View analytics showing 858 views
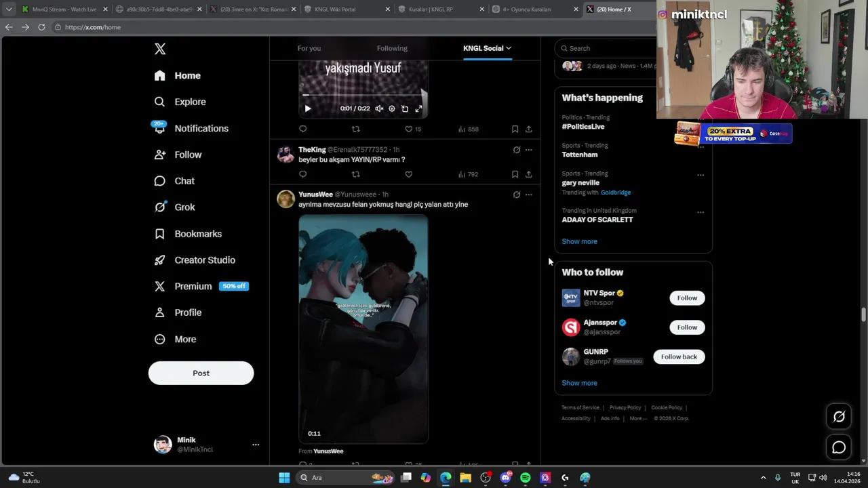This screenshot has height=488, width=868. pos(468,129)
